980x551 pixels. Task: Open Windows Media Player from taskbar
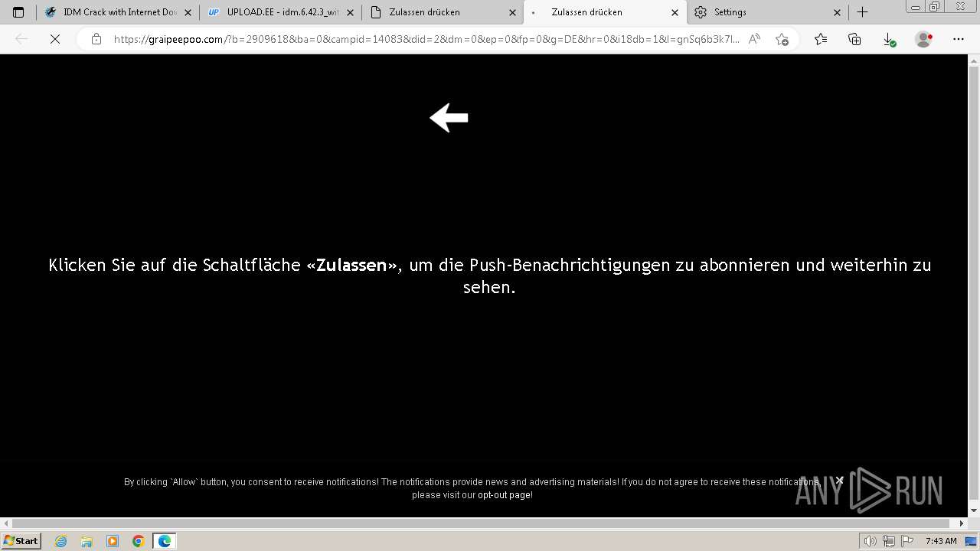[113, 541]
